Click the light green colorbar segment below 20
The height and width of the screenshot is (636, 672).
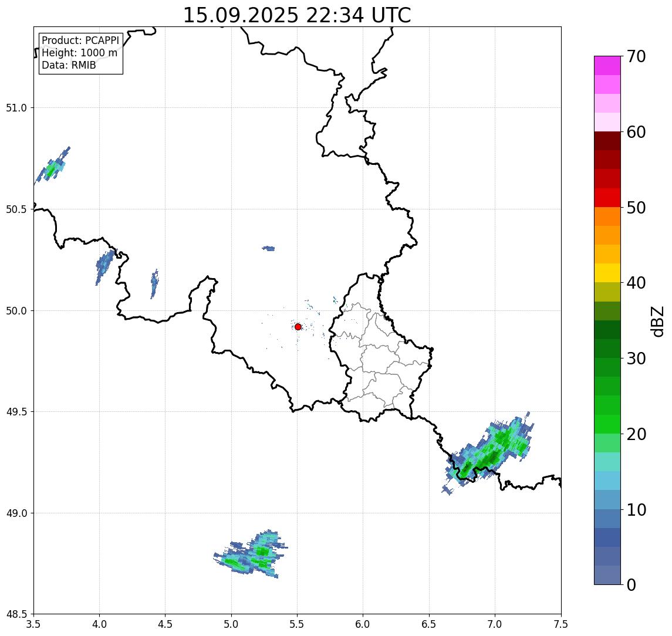tap(607, 443)
